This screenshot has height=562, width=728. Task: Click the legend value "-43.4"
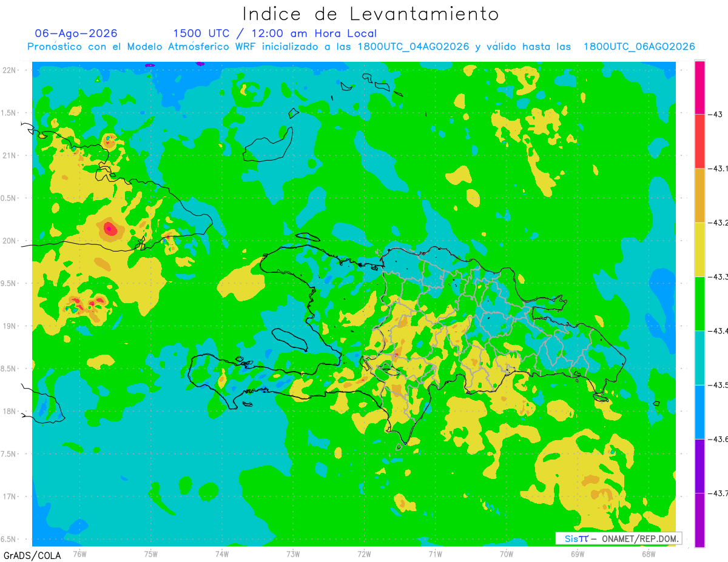(x=718, y=331)
